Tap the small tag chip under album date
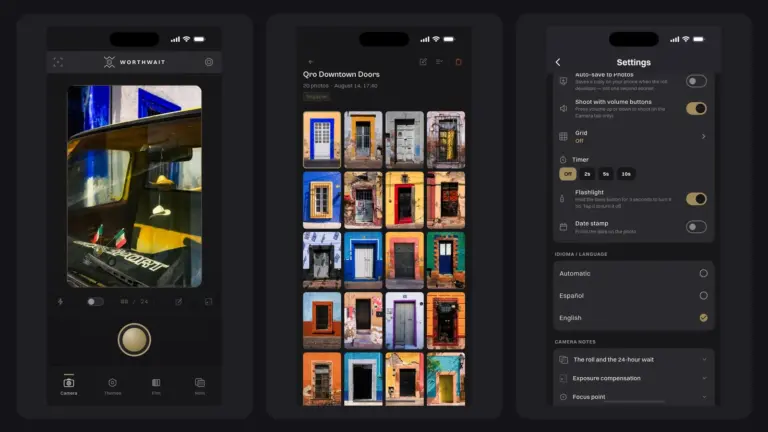768x432 pixels. 316,97
